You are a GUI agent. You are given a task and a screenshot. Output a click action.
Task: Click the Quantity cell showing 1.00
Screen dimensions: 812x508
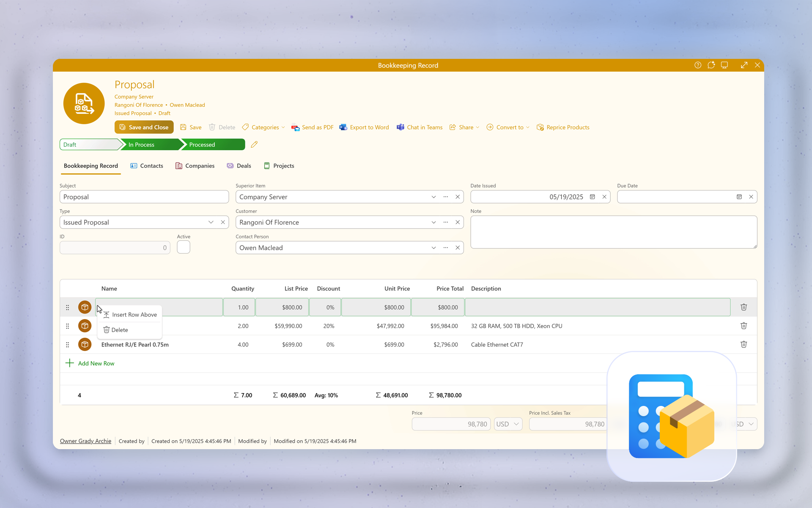coord(239,307)
